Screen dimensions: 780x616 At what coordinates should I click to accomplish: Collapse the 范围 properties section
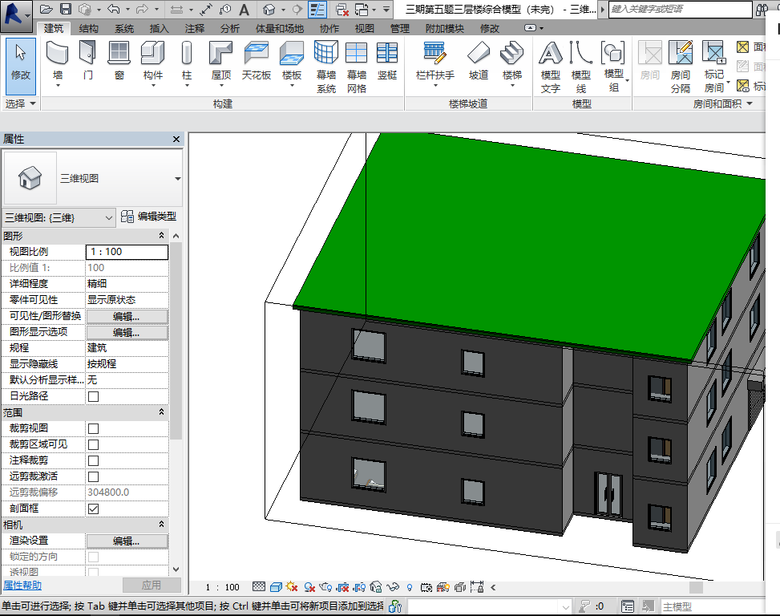pos(162,412)
